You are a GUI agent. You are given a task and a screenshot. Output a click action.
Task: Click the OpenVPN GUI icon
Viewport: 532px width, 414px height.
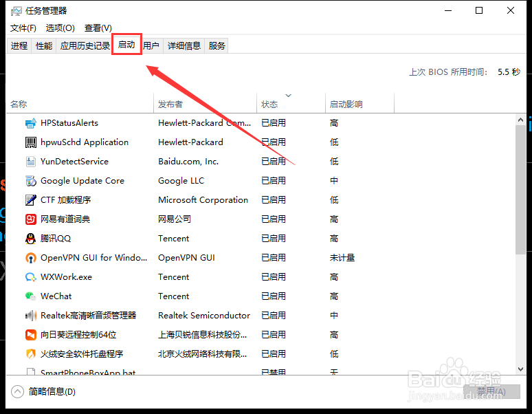[x=30, y=258]
